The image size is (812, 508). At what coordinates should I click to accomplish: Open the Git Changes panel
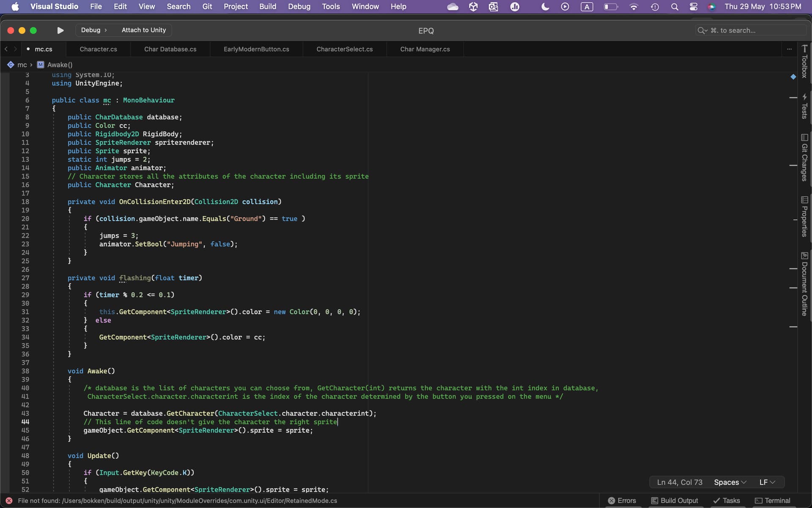point(804,158)
